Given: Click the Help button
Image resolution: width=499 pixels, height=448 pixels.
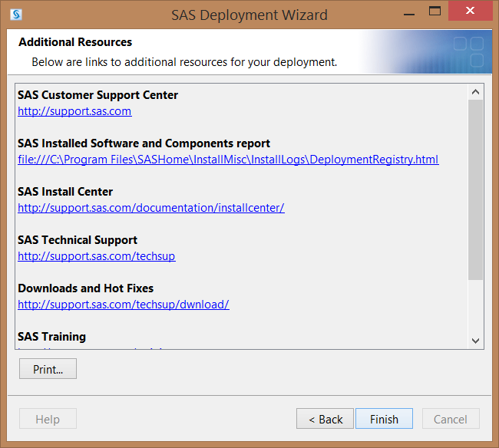Looking at the screenshot, I should pyautogui.click(x=48, y=419).
